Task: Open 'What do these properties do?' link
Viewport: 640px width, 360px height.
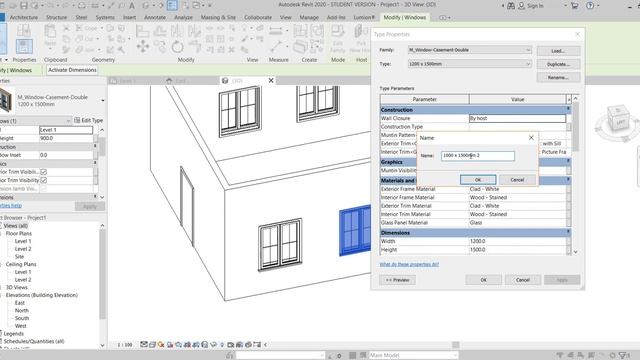Action: click(409, 264)
